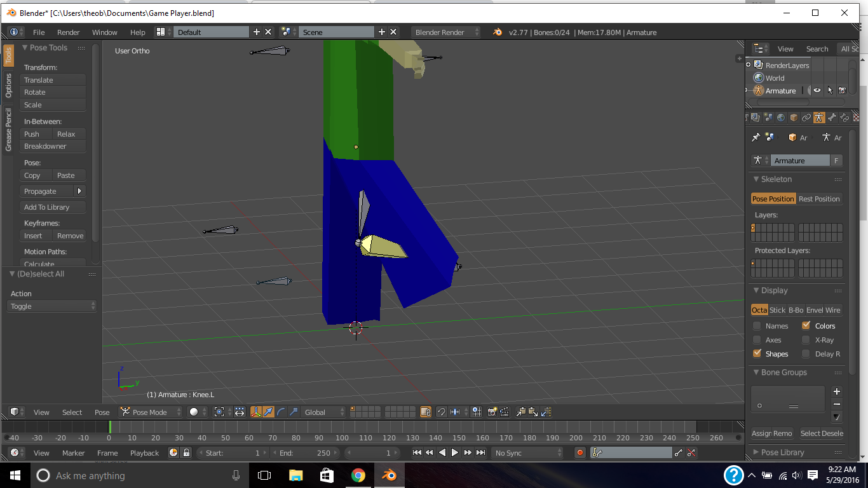Click the paste flipped pose icon
The image size is (868, 488).
pyautogui.click(x=545, y=412)
